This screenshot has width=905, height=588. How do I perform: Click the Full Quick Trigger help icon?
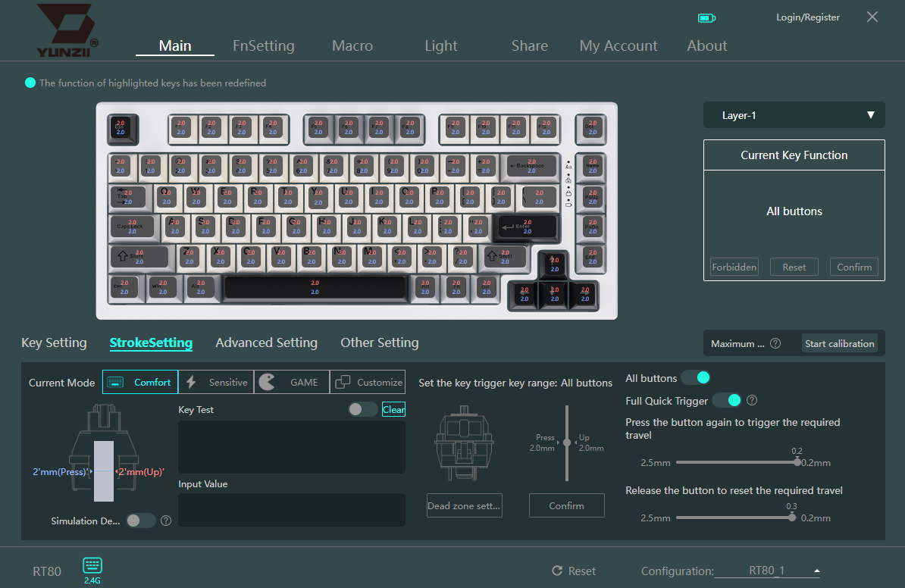pyautogui.click(x=752, y=400)
